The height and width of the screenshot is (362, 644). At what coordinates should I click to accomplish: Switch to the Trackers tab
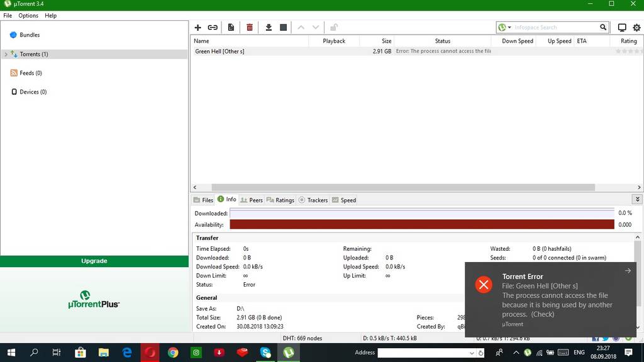(x=313, y=200)
